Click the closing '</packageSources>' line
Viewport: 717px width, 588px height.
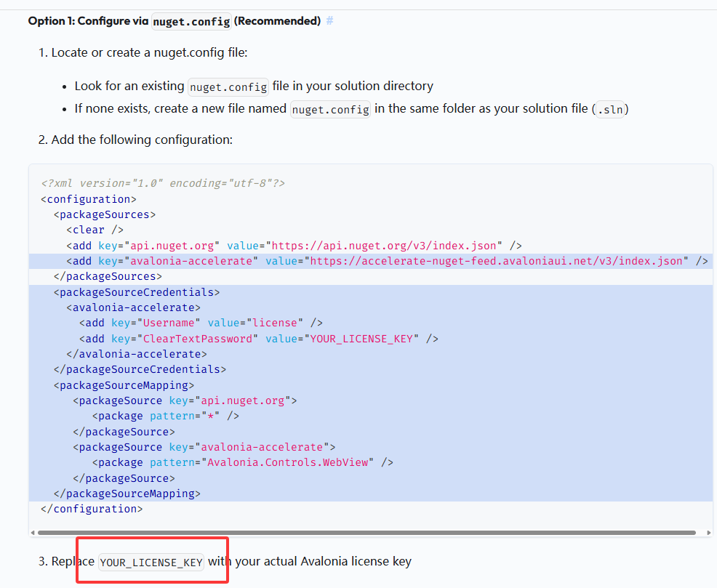click(108, 276)
